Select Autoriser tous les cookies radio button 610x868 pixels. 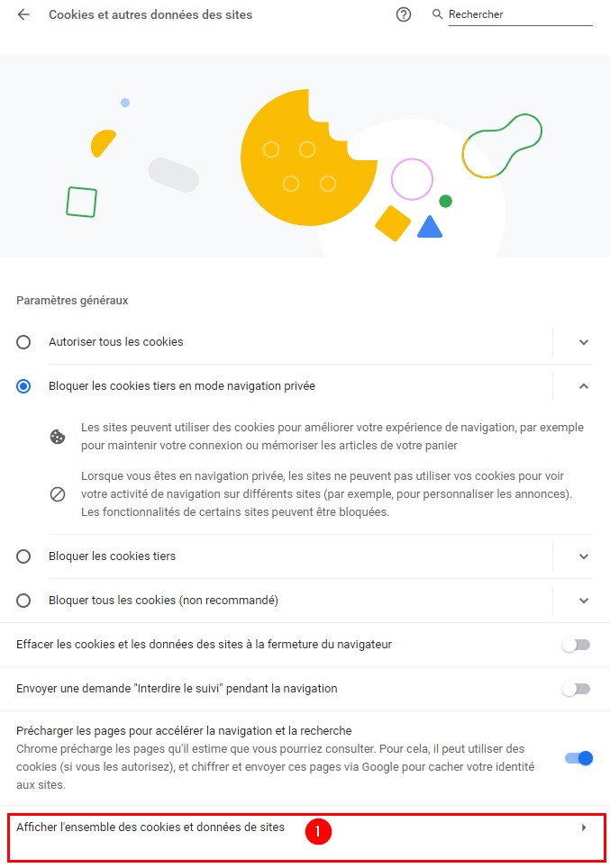tap(23, 342)
